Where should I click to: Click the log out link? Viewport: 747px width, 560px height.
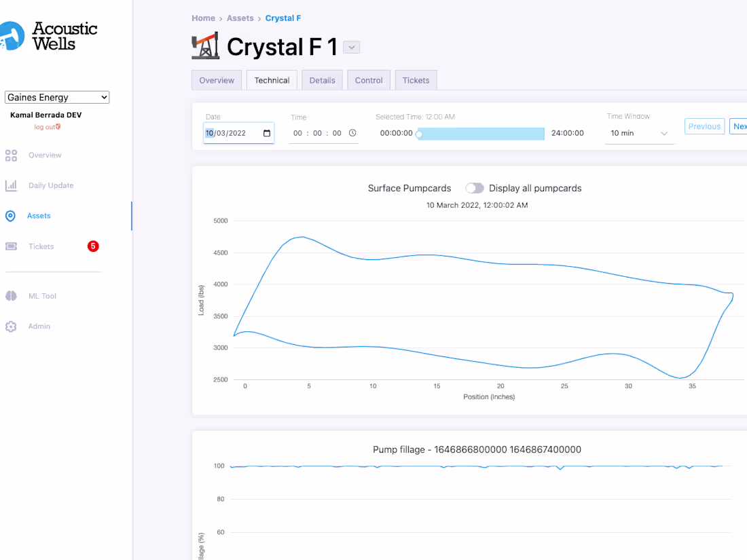pyautogui.click(x=45, y=127)
